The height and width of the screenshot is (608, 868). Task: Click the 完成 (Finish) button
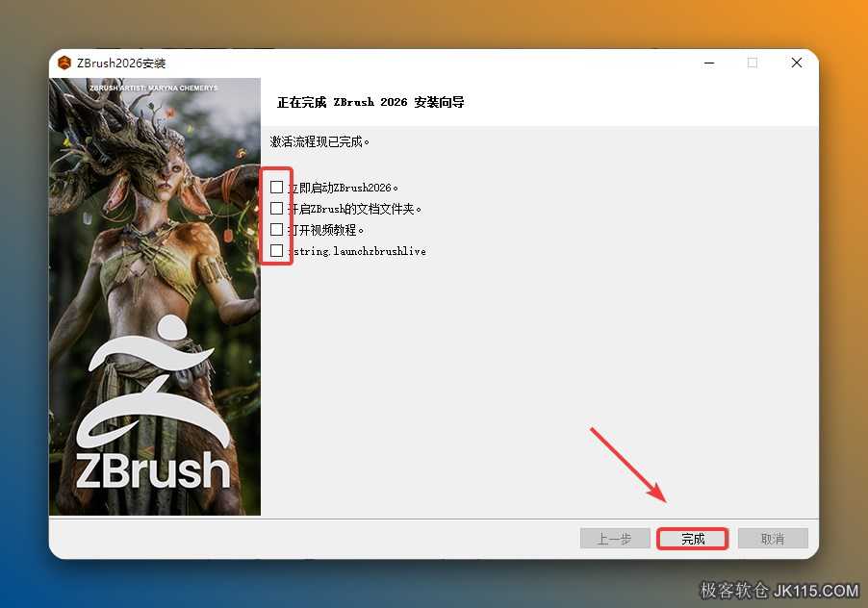point(692,539)
